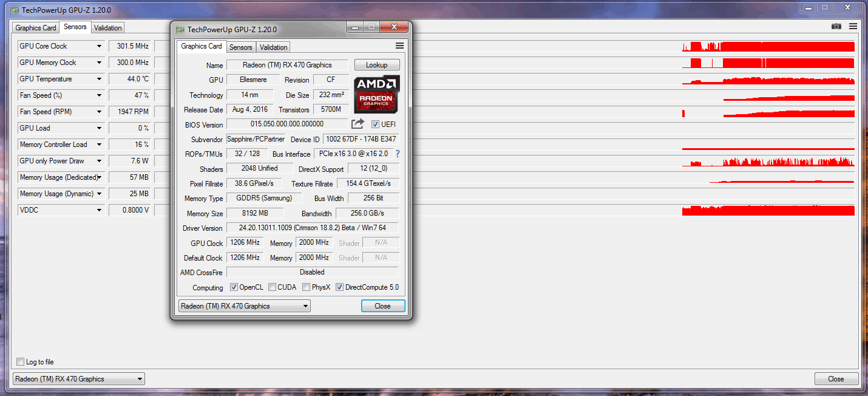Image resolution: width=868 pixels, height=396 pixels.
Task: Open the hamburger menu in the Sensors window
Action: point(853,27)
